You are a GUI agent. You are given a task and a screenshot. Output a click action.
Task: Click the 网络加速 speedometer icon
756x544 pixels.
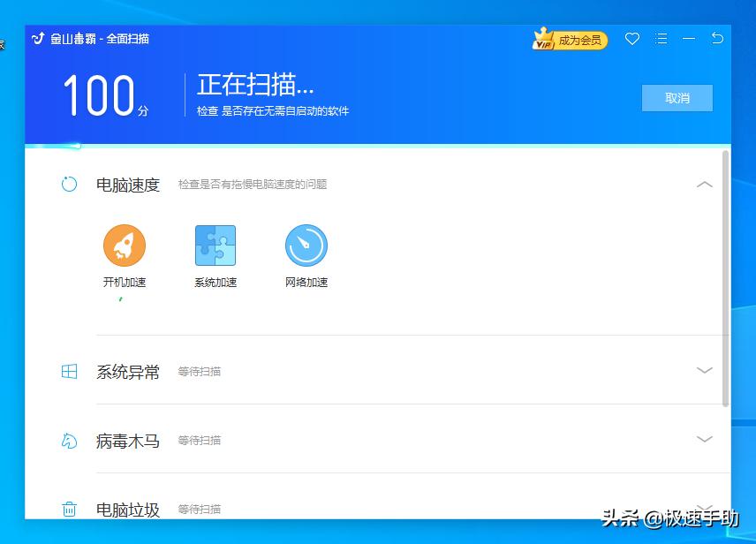(x=306, y=246)
